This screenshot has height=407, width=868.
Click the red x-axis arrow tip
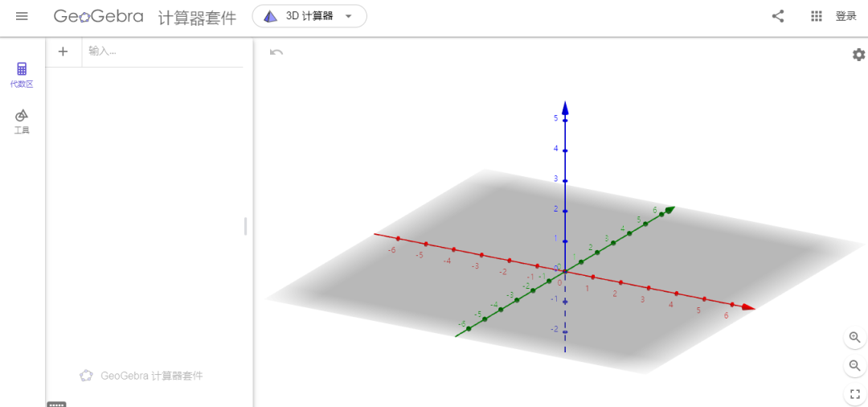click(x=748, y=307)
